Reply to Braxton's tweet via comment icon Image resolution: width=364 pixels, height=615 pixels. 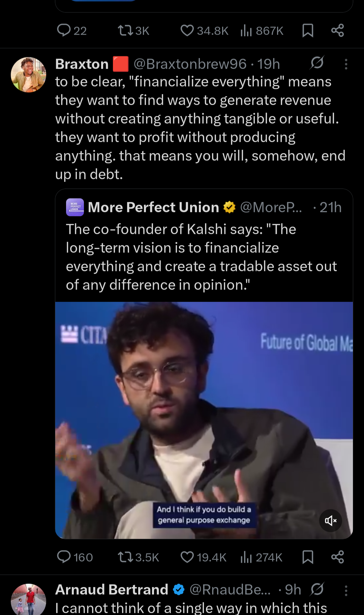[64, 557]
